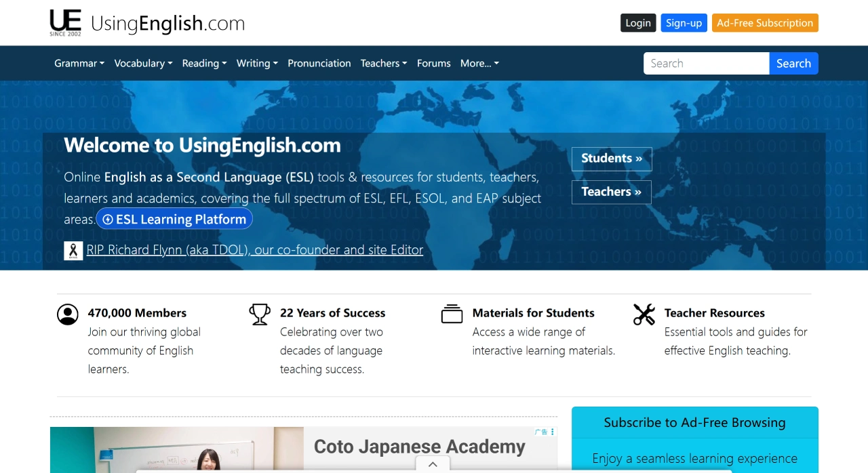Click the materials collection icon
The image size is (868, 473).
(x=452, y=314)
